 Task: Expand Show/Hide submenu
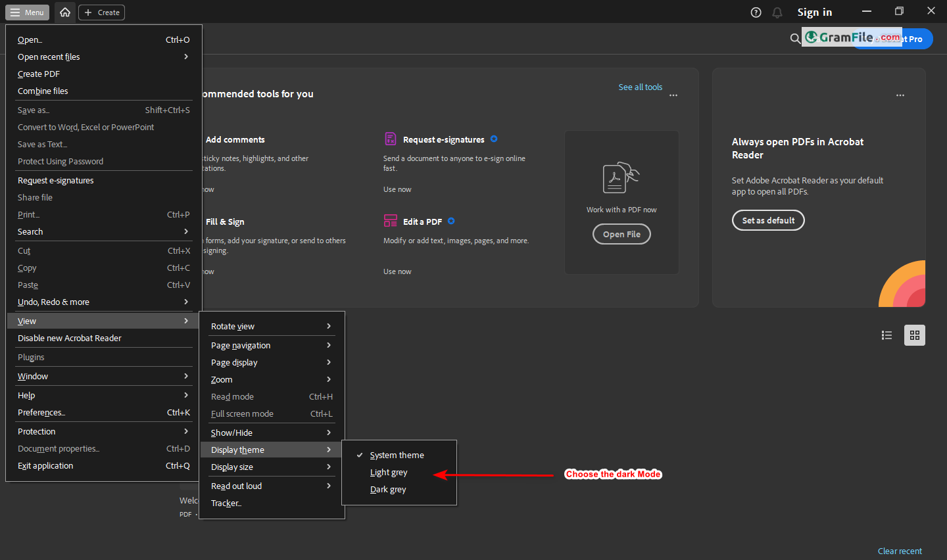(x=272, y=432)
